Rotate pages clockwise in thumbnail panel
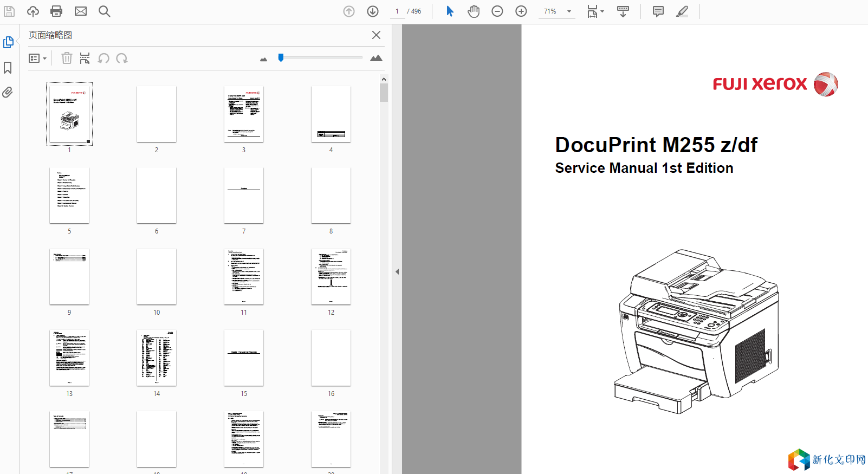Viewport: 868px width, 474px height. tap(122, 59)
